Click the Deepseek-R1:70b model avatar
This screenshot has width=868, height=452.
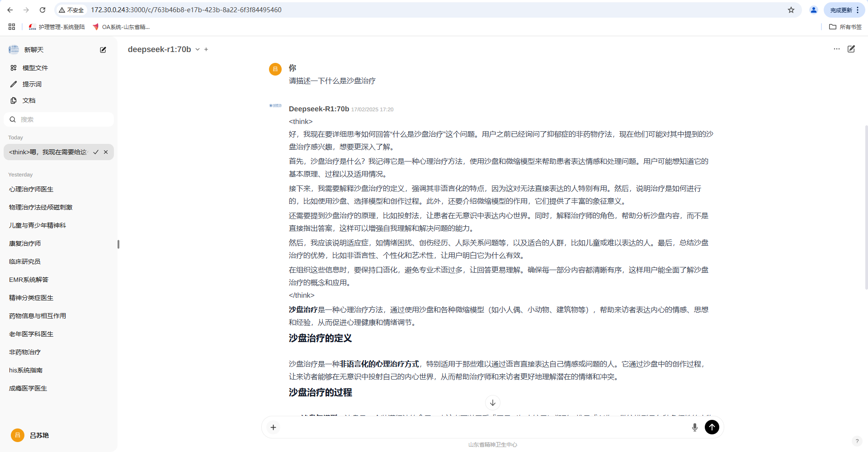tap(275, 105)
